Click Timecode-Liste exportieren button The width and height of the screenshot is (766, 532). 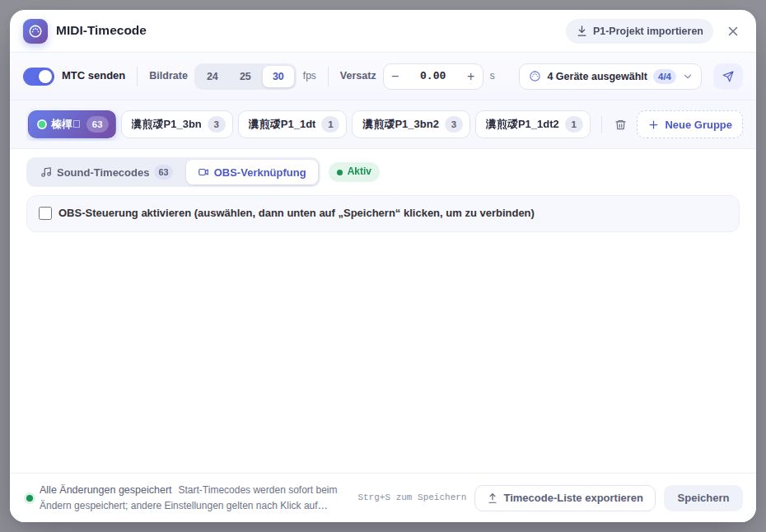(565, 497)
